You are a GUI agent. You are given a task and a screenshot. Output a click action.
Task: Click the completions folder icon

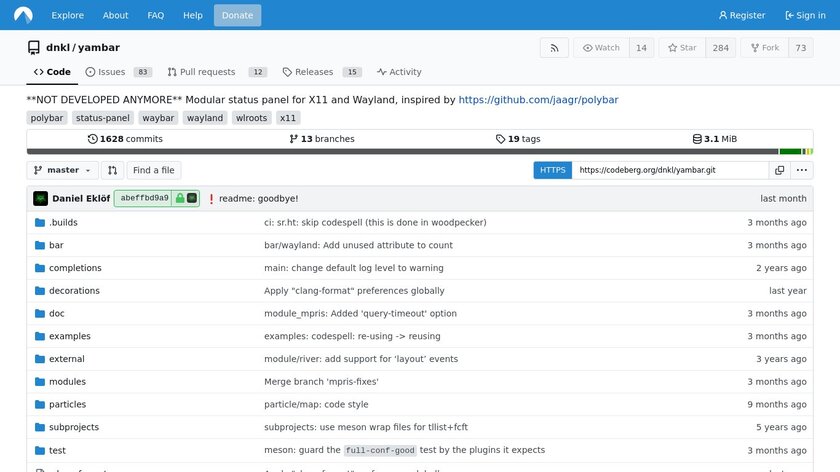[x=40, y=268]
